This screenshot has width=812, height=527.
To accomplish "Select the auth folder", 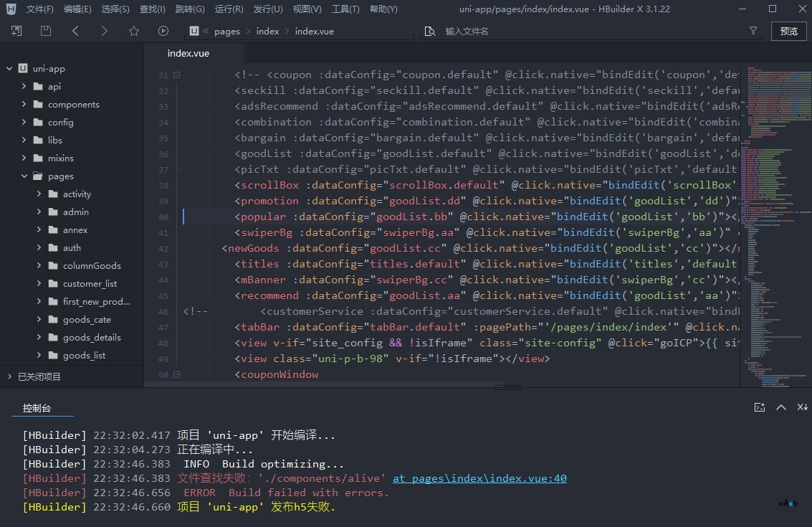I will click(72, 247).
